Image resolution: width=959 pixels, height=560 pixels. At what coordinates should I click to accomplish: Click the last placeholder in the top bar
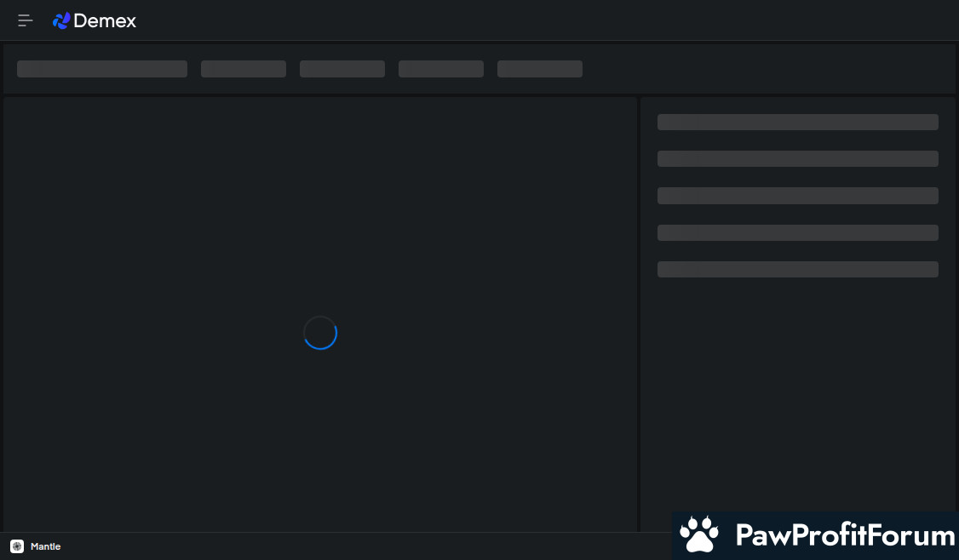(x=540, y=69)
